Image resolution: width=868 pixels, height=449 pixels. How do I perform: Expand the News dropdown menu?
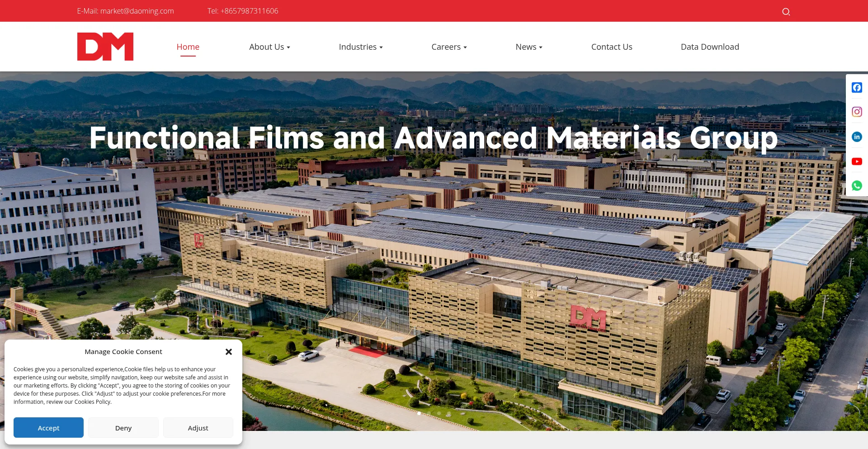528,47
